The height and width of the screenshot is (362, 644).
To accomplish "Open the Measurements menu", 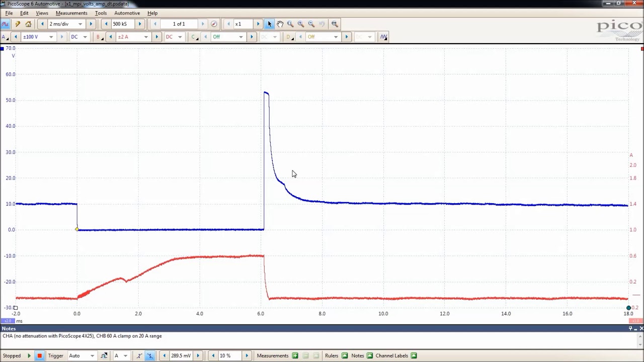I will tap(71, 13).
